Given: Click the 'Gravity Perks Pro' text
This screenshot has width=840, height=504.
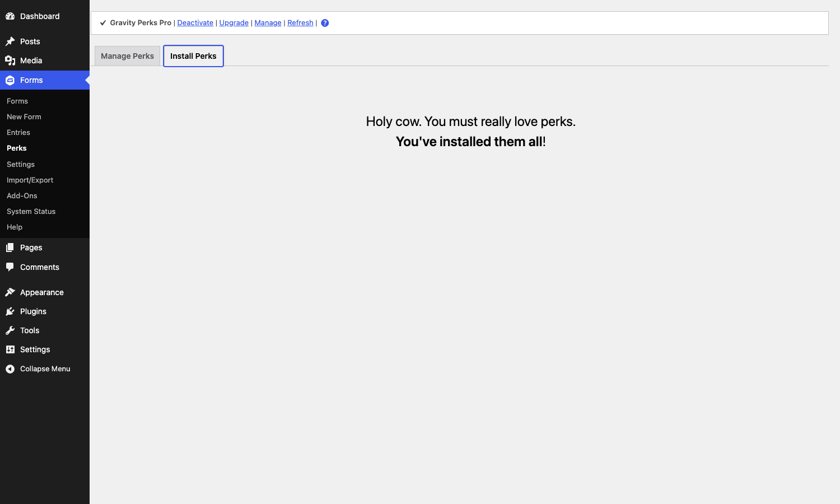Looking at the screenshot, I should pyautogui.click(x=141, y=23).
